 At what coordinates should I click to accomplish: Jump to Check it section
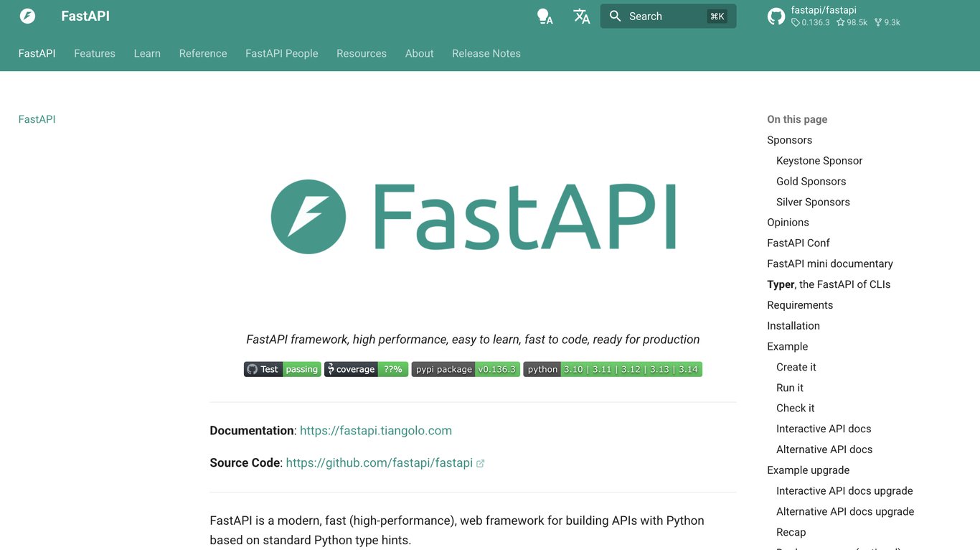796,408
